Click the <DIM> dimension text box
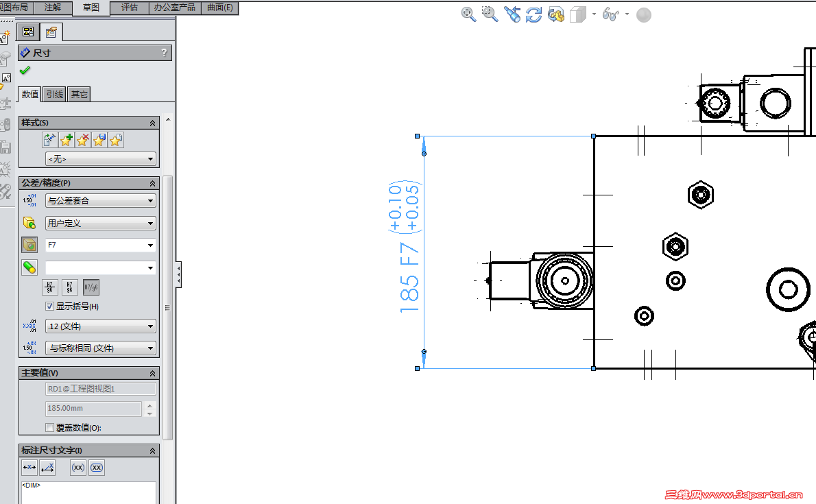The width and height of the screenshot is (816, 504). tap(88, 492)
